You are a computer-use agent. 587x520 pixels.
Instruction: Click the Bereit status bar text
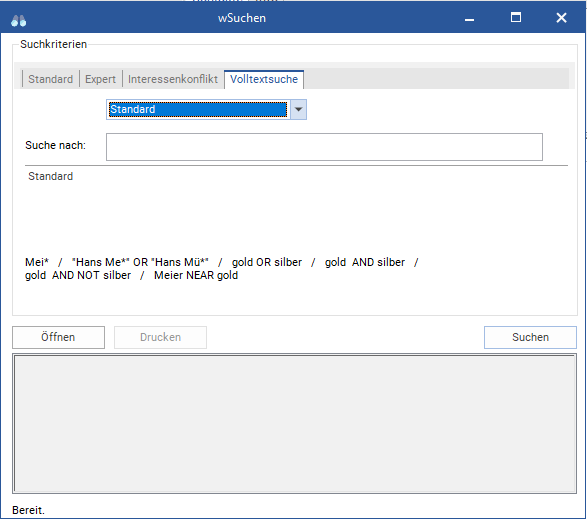(28, 510)
